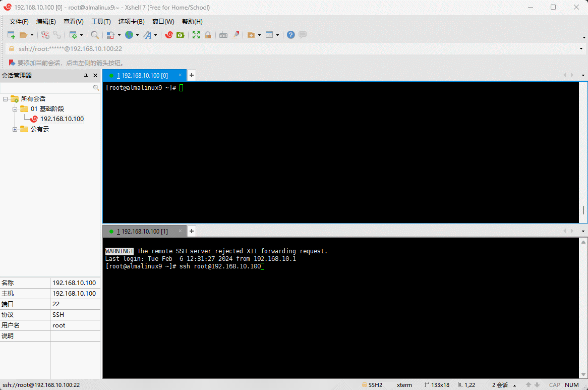Open the font toolbar dropdown arrow
588x390 pixels.
pos(155,35)
